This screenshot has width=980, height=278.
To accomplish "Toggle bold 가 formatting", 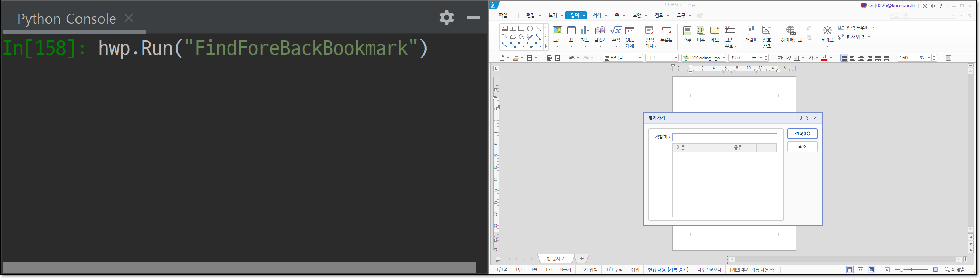I will [x=780, y=58].
